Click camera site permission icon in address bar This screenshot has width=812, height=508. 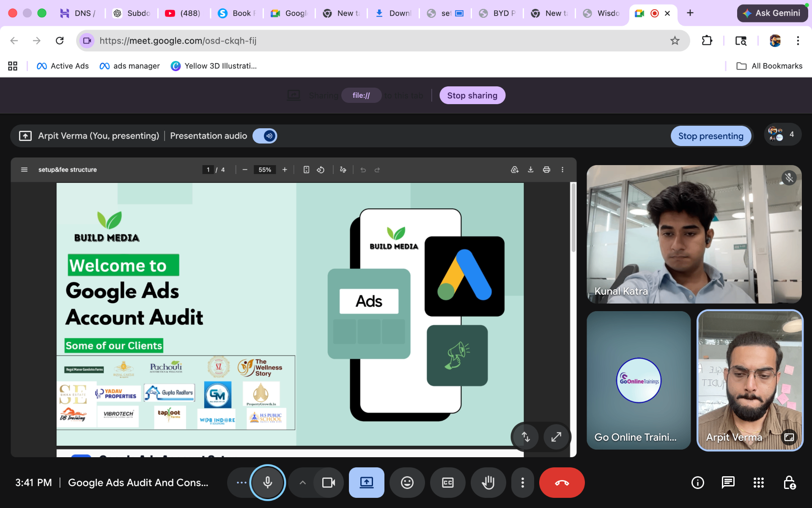pyautogui.click(x=87, y=41)
